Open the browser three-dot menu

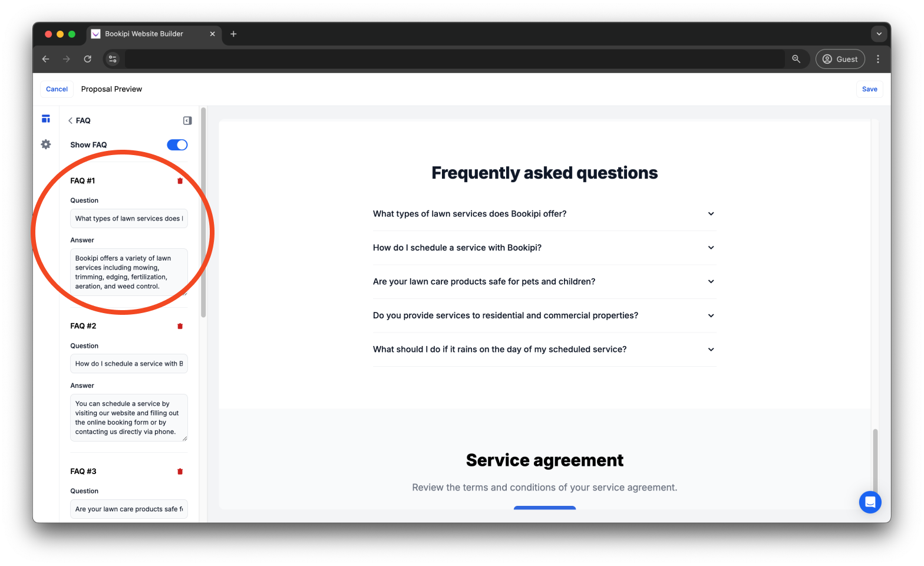tap(878, 59)
